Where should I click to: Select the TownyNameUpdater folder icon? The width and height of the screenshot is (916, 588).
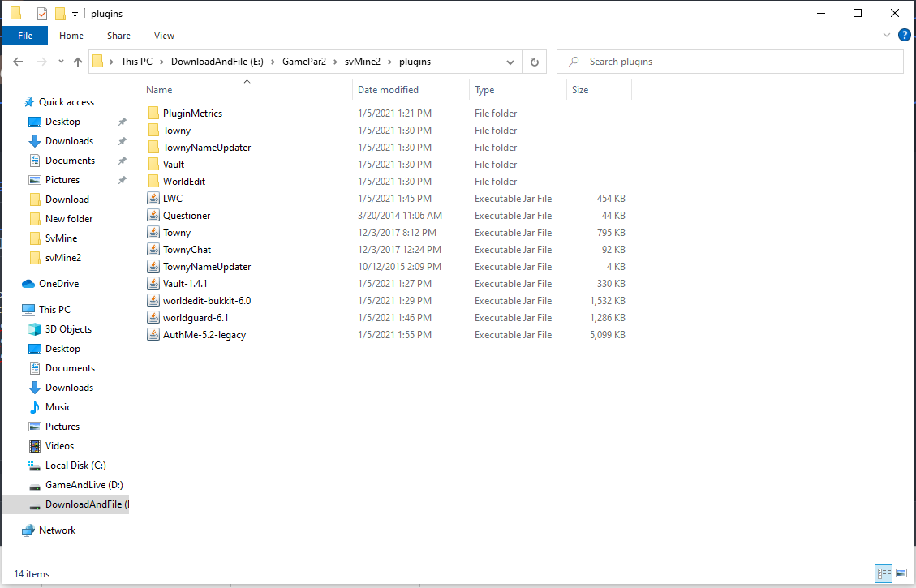(x=153, y=147)
